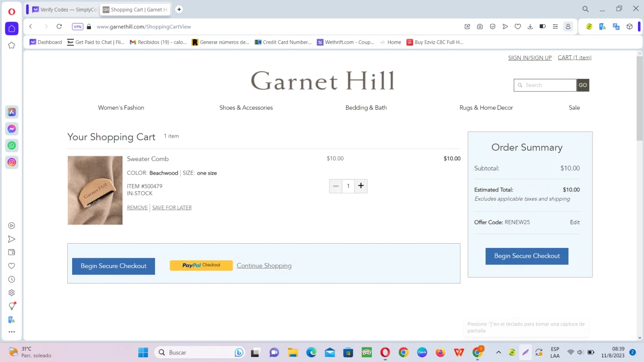The image size is (644, 362).
Task: Open Get Paid to Chat bookmark
Action: pyautogui.click(x=96, y=42)
